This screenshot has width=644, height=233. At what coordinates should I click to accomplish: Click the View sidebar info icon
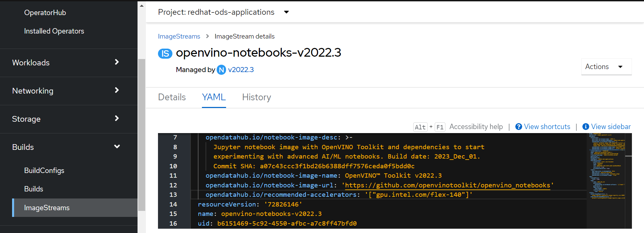[x=586, y=127]
